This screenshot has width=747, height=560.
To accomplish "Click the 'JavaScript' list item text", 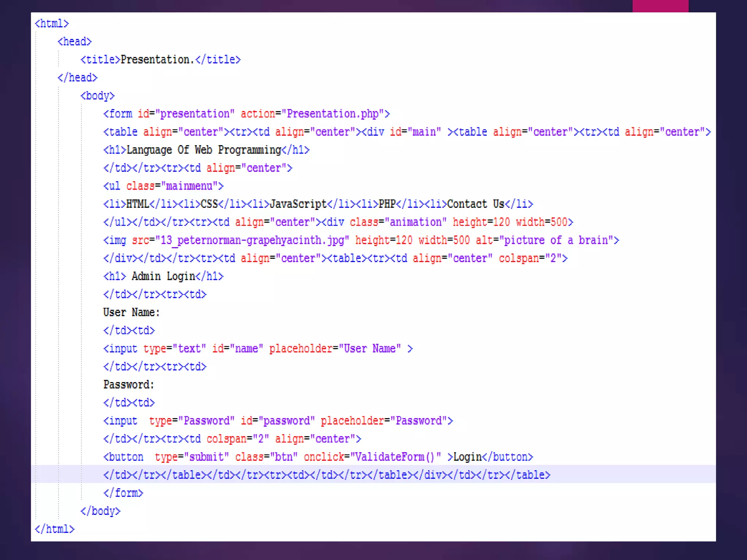I will [x=298, y=204].
